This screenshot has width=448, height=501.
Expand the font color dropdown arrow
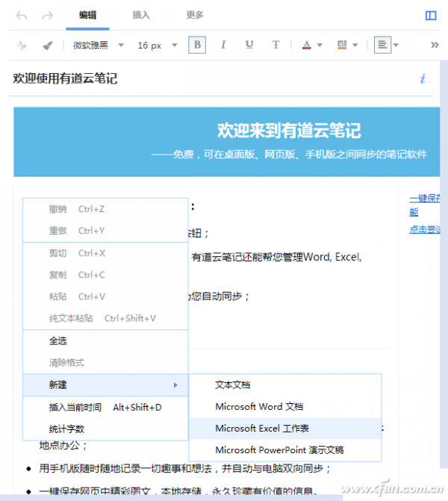pyautogui.click(x=320, y=45)
